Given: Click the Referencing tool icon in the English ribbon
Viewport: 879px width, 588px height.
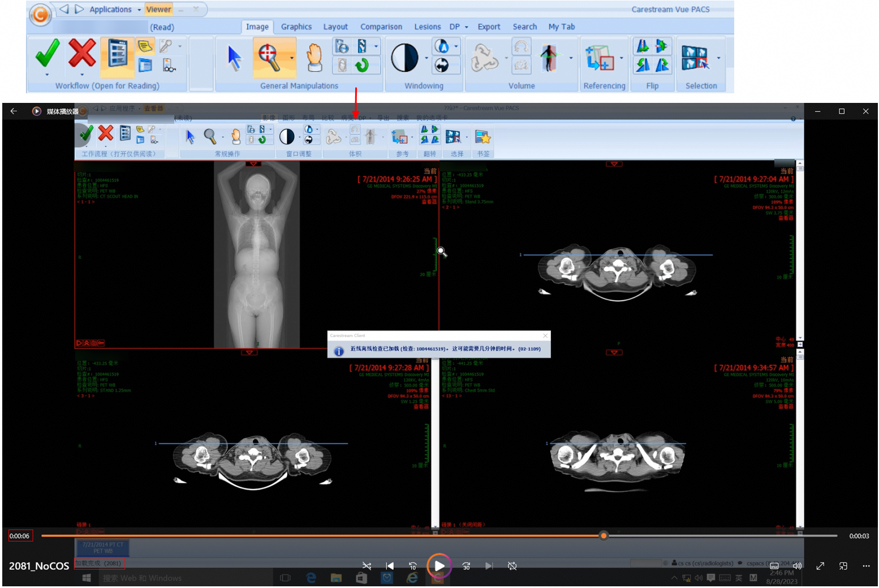Looking at the screenshot, I should pos(600,58).
